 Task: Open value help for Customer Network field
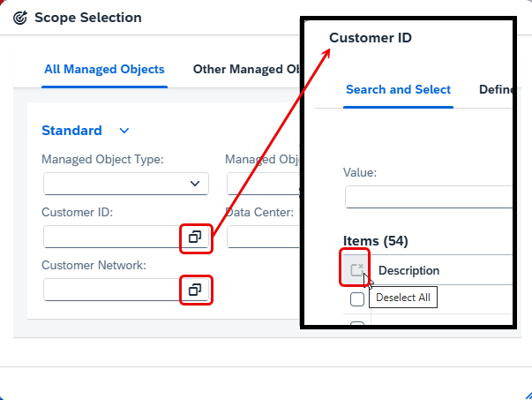(195, 290)
